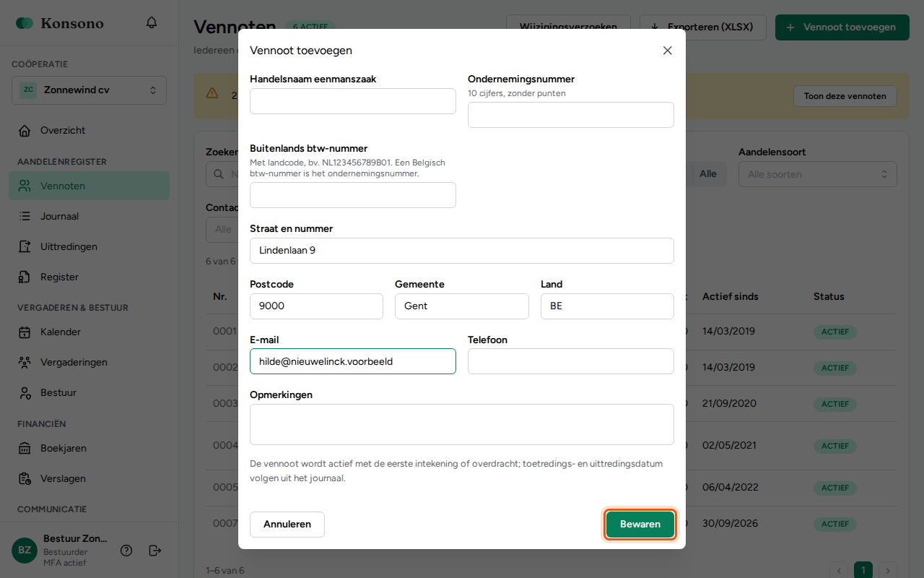924x578 pixels.
Task: Click the Konsono logo
Action: click(x=60, y=23)
